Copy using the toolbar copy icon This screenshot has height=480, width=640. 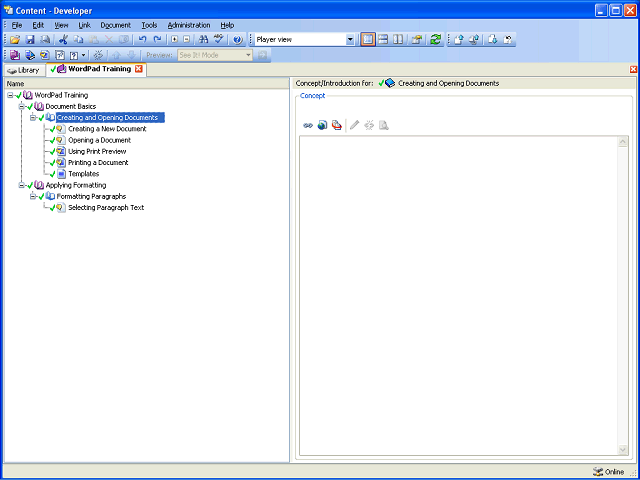(x=78, y=40)
